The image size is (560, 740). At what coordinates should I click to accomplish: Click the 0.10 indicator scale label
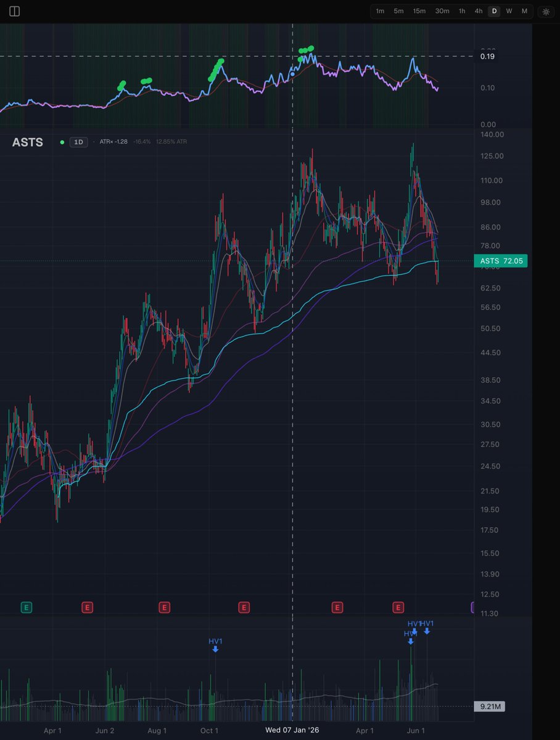488,88
